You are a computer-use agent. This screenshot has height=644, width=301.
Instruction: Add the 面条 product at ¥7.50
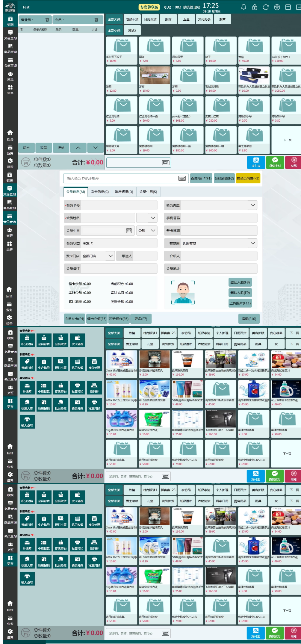coord(155,50)
